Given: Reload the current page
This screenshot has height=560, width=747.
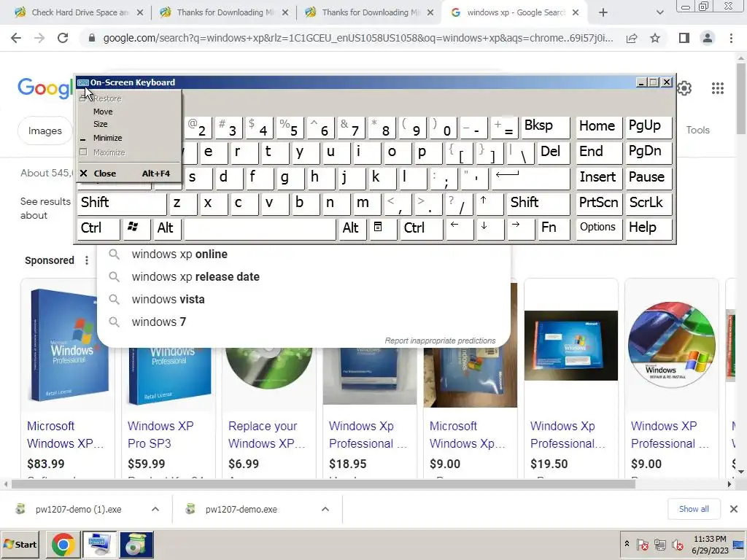Looking at the screenshot, I should [63, 38].
